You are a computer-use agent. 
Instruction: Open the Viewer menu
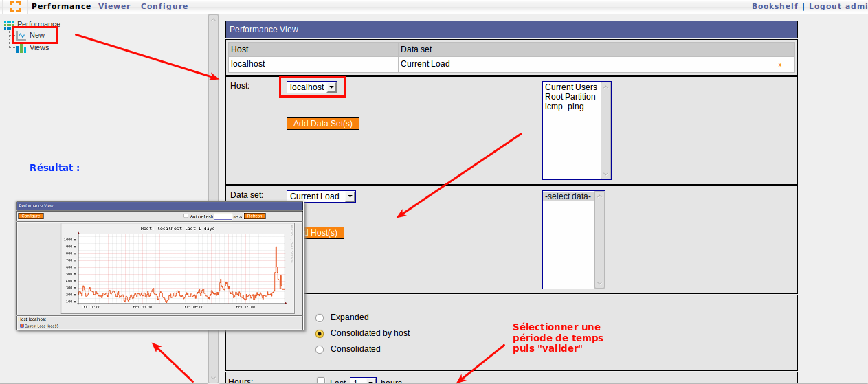(114, 6)
